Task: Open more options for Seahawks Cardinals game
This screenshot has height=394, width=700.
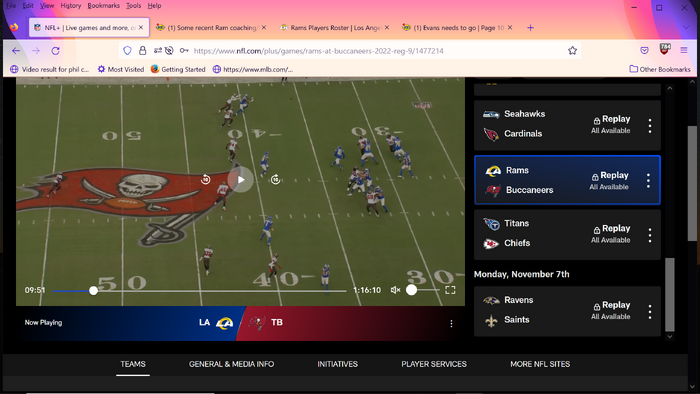Action: (x=650, y=126)
